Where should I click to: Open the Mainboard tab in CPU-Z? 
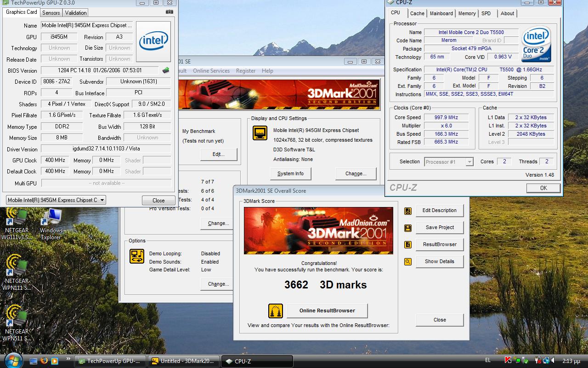(x=441, y=13)
